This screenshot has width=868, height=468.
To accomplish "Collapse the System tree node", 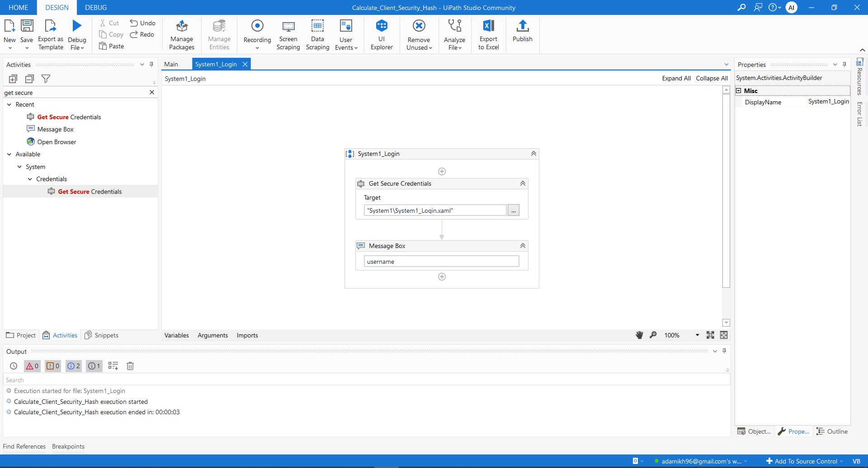I will [19, 167].
